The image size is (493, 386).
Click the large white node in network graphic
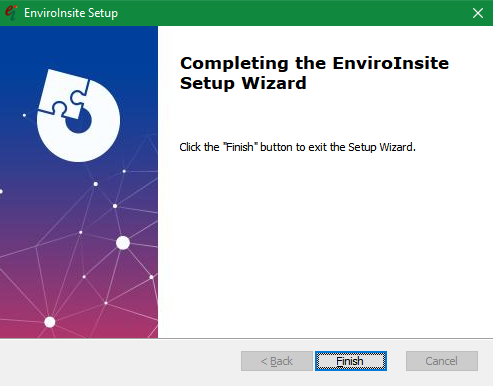pos(123,243)
